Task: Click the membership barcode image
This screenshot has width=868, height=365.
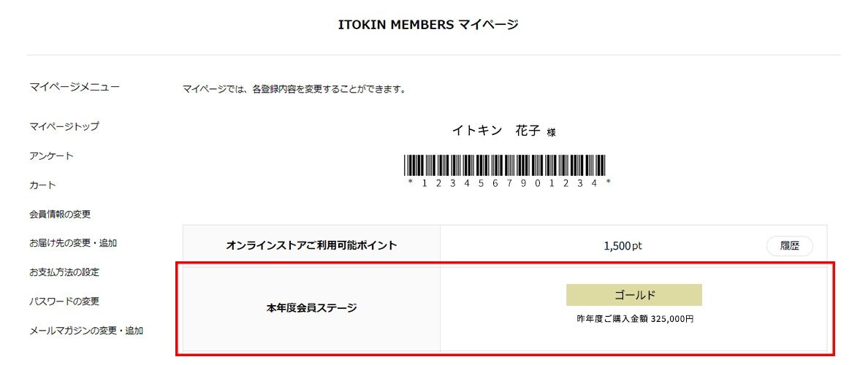Action: coord(504,166)
